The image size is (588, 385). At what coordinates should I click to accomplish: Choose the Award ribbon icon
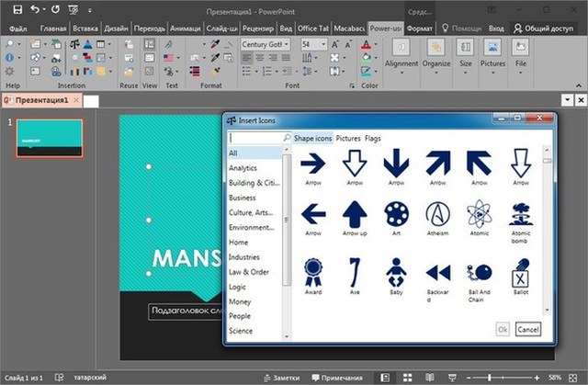click(314, 270)
